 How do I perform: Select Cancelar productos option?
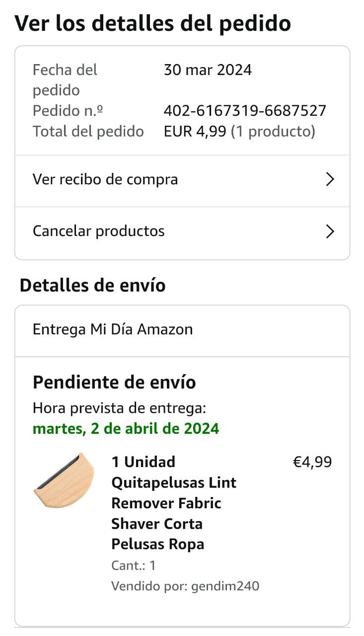182,232
